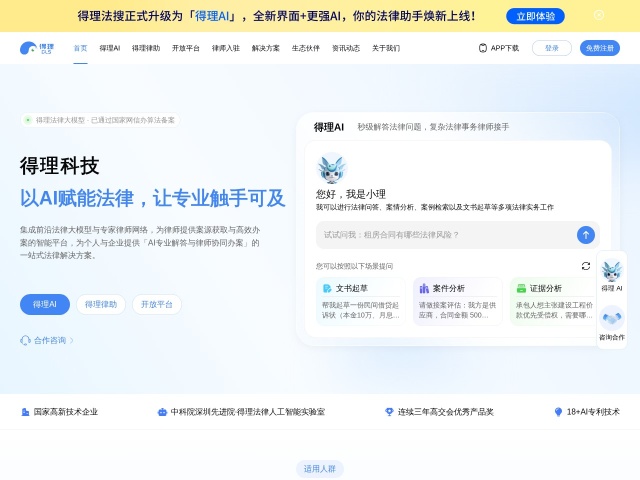Click the 小理 mascot avatar in chat
The width and height of the screenshot is (640, 480).
(x=331, y=168)
